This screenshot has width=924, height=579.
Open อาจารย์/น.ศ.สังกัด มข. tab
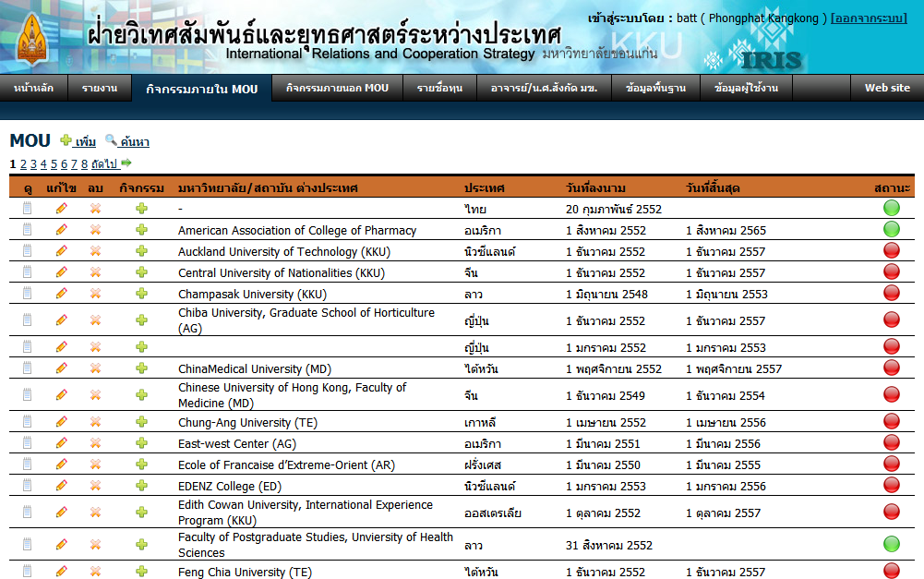tap(544, 88)
